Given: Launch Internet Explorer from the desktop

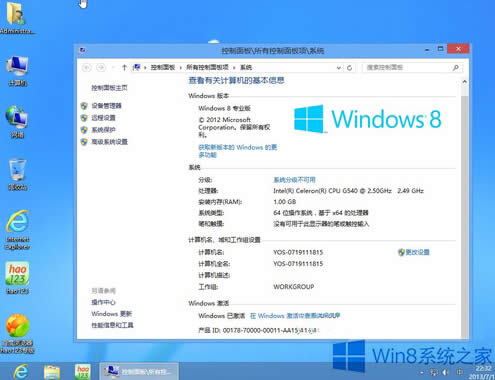Looking at the screenshot, I should pos(17,230).
